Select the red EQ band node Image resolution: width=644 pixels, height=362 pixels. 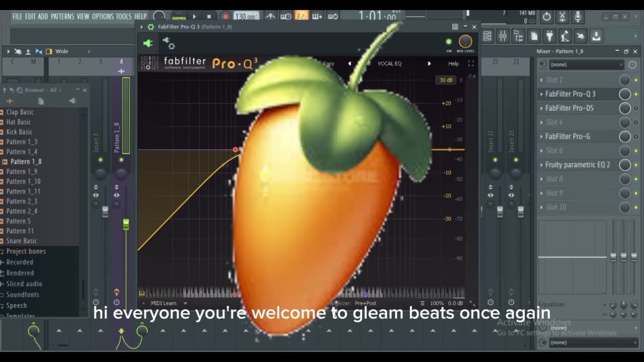235,150
